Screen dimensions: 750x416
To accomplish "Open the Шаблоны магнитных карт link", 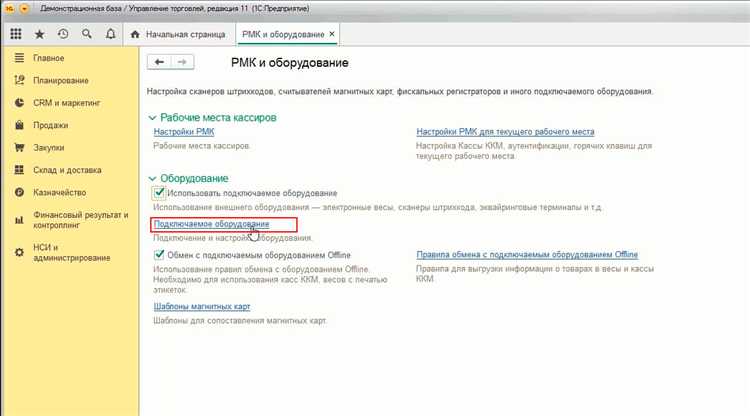I will [202, 307].
